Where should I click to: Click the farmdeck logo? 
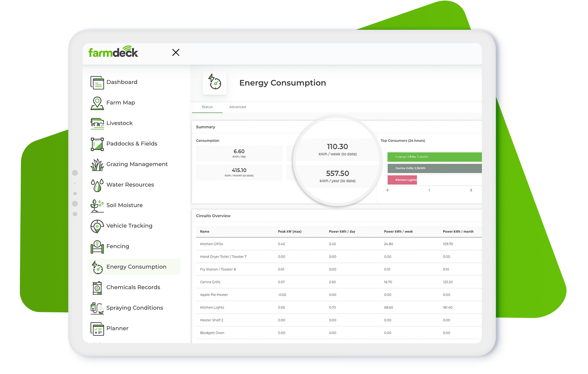point(113,52)
